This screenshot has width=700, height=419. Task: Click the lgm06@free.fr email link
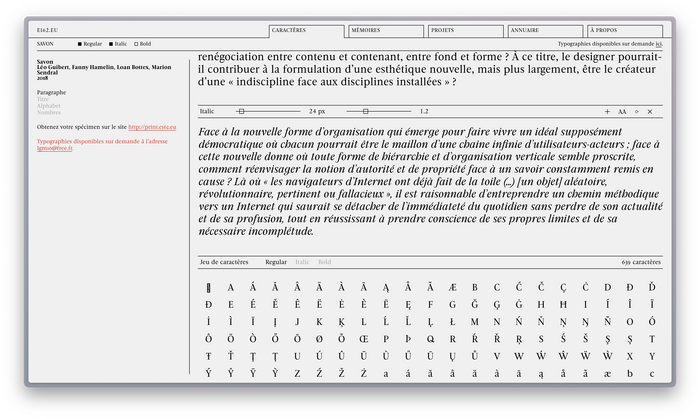[55, 148]
